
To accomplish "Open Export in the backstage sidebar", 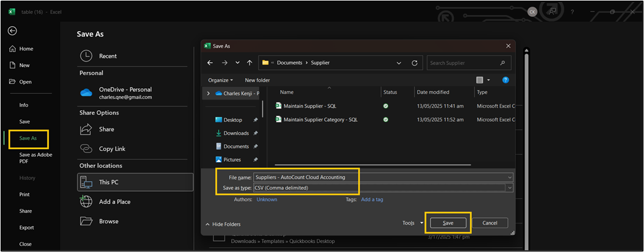I will pyautogui.click(x=27, y=228).
